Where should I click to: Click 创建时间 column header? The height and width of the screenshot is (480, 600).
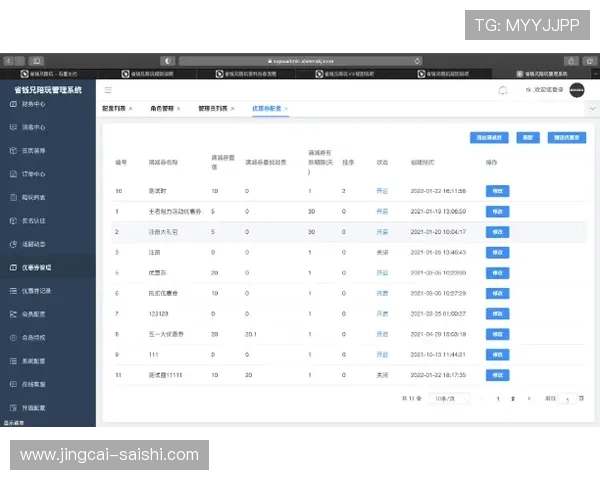tap(422, 163)
